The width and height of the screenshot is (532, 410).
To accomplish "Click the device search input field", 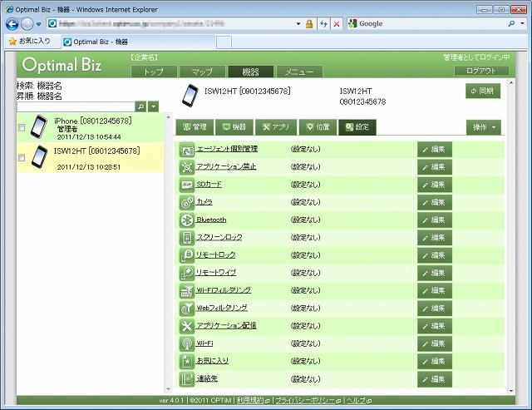I will coord(76,106).
